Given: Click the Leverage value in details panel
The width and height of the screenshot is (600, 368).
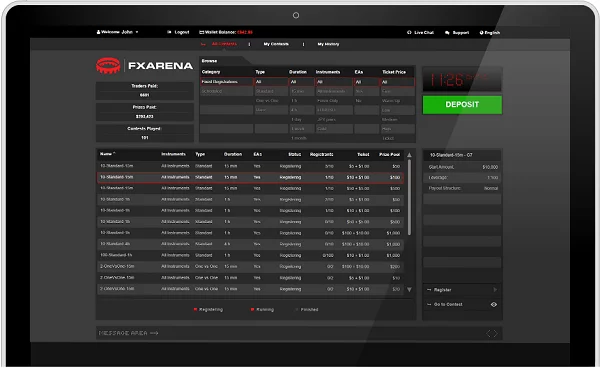Looking at the screenshot, I should coord(492,178).
